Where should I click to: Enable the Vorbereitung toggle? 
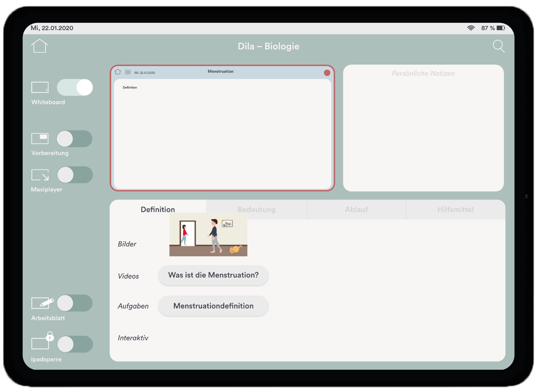click(x=74, y=139)
